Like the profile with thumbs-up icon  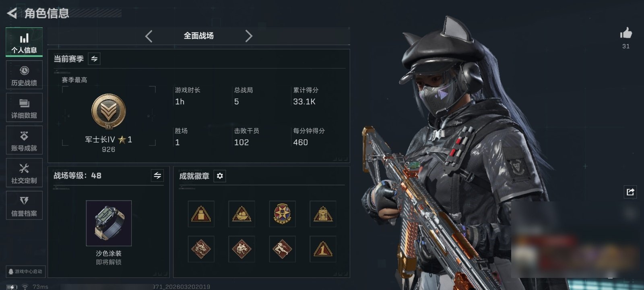[x=626, y=33]
